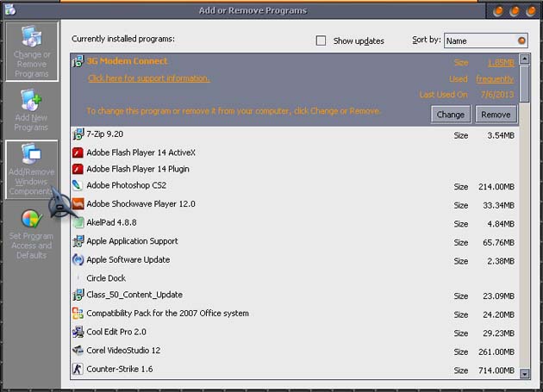Click Adobe Flash Player 14 Plugin icon

(x=78, y=169)
